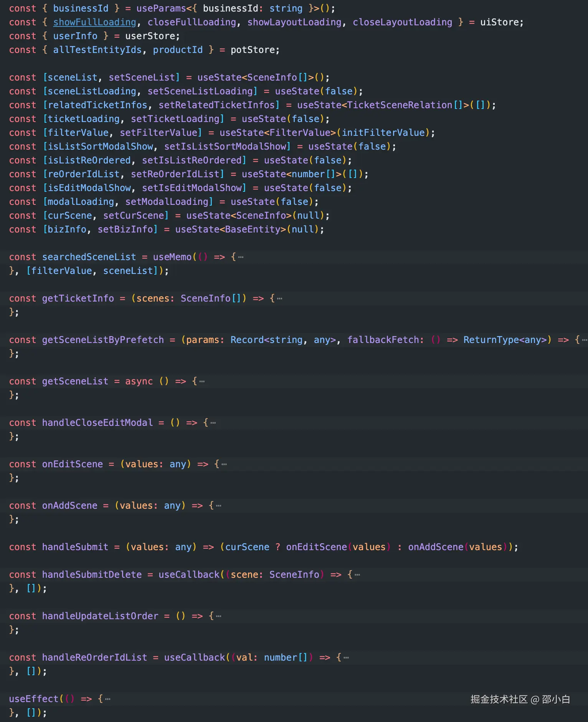Screen dimensions: 588x722
Task: Expand the folded useEffect body
Action: (107, 699)
